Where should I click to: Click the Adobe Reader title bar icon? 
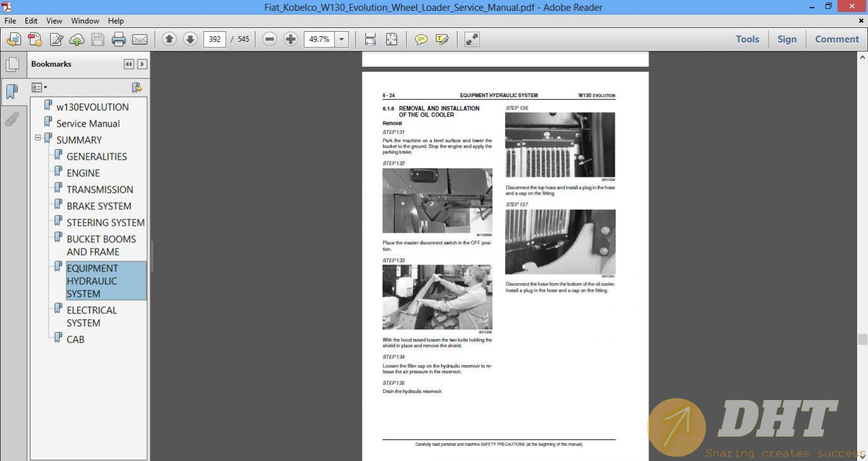(6, 7)
